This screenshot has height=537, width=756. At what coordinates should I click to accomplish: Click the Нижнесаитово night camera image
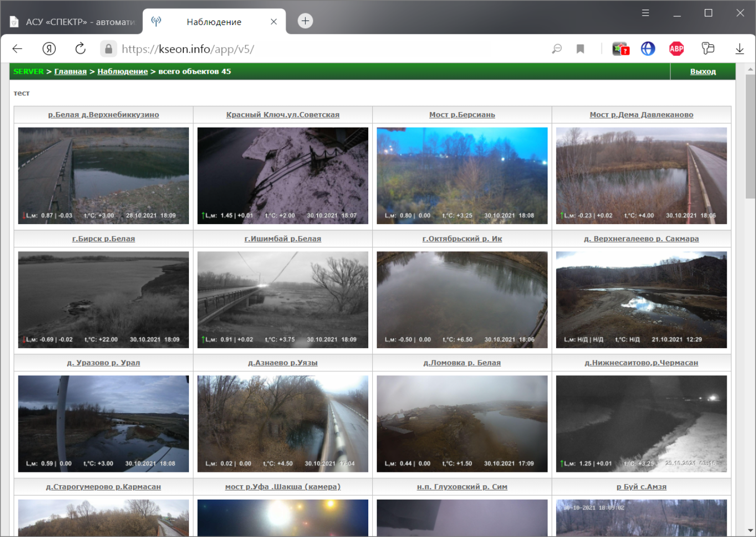point(641,423)
